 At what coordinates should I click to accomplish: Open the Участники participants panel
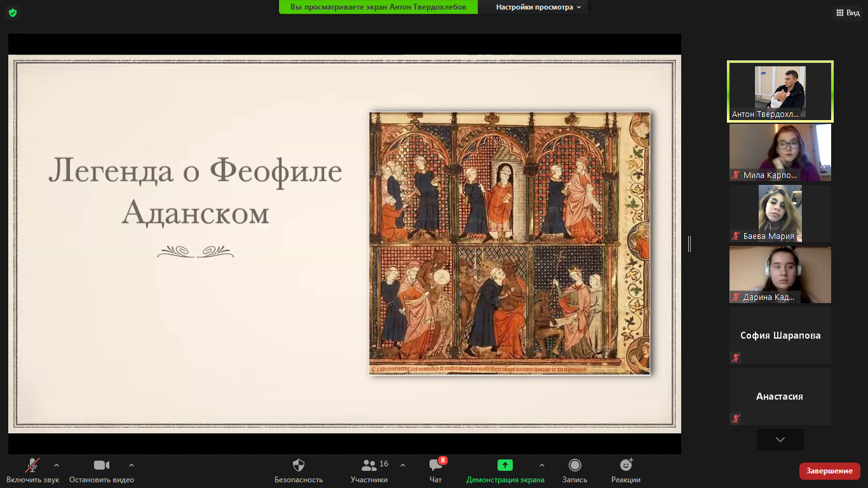[369, 471]
